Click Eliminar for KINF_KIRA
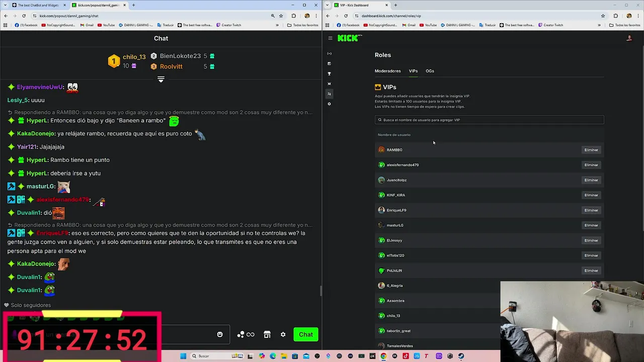The height and width of the screenshot is (362, 644). coord(591,195)
